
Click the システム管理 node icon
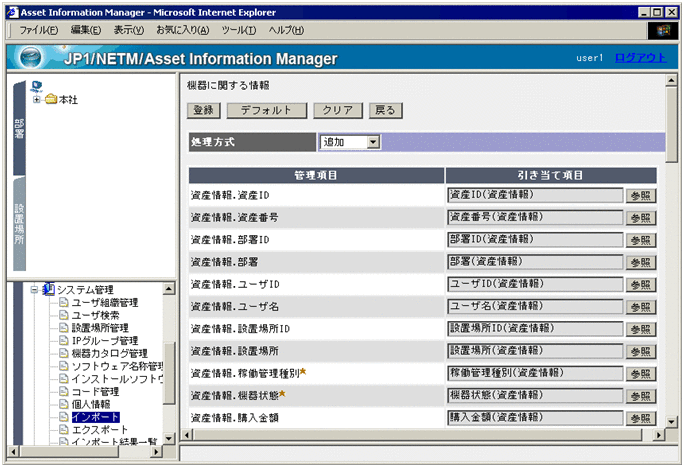(x=47, y=289)
